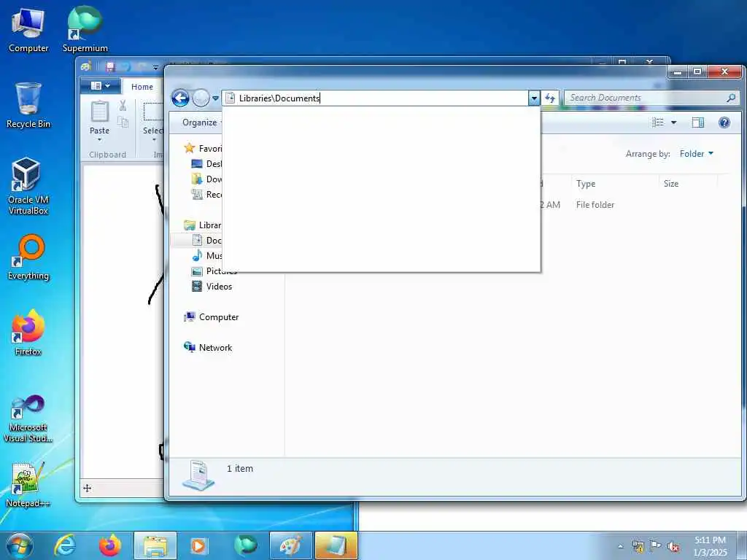747x560 pixels.
Task: Open Windows Media Player from taskbar
Action: [198, 545]
